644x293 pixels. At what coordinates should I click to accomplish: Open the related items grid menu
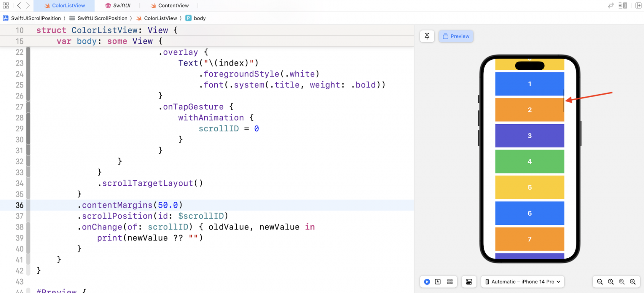point(6,5)
